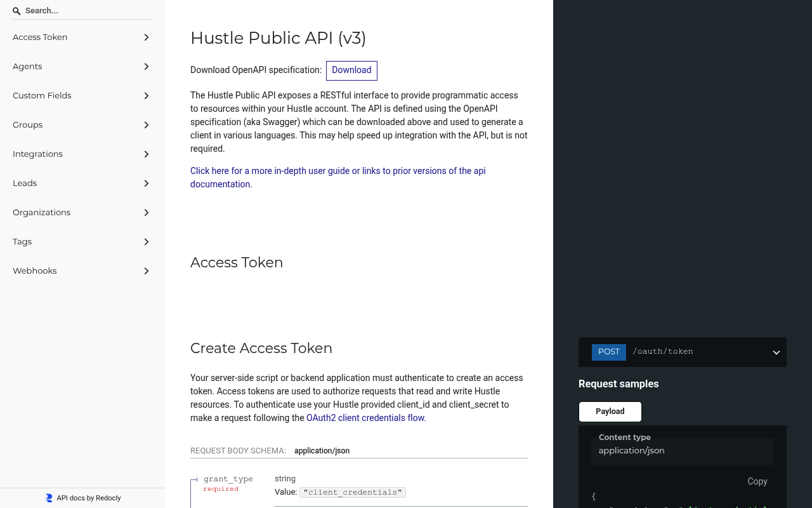812x508 pixels.
Task: Open the OAuth2 client credentials flow link
Action: [x=366, y=418]
